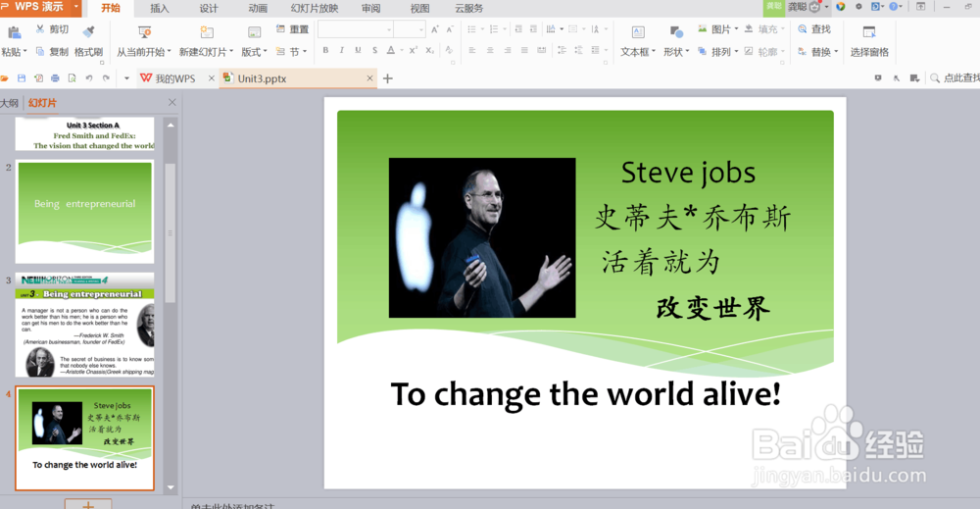The height and width of the screenshot is (509, 980).
Task: Increase font size with the A+ icon
Action: 435,29
